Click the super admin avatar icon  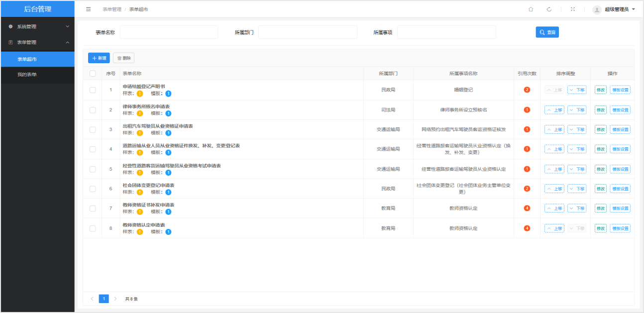(597, 9)
